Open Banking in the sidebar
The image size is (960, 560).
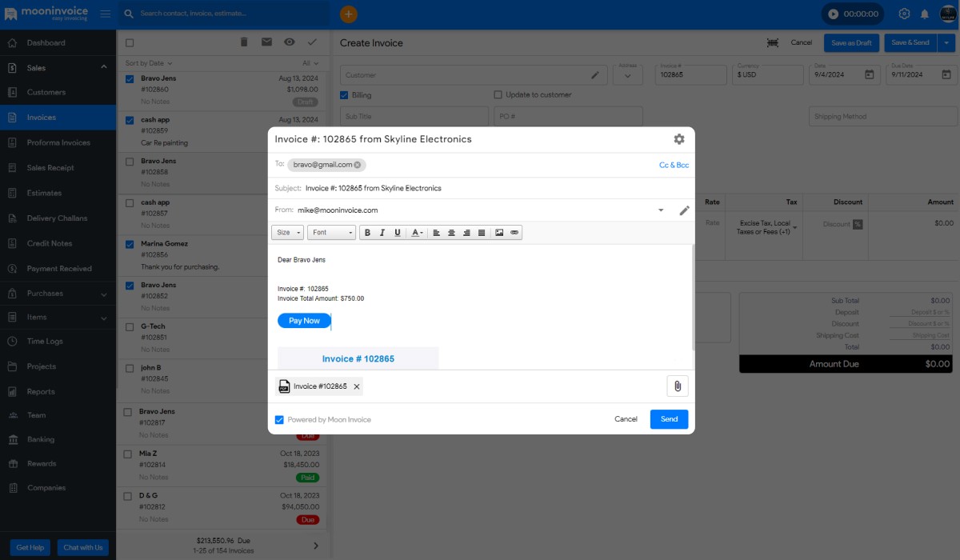click(58, 439)
